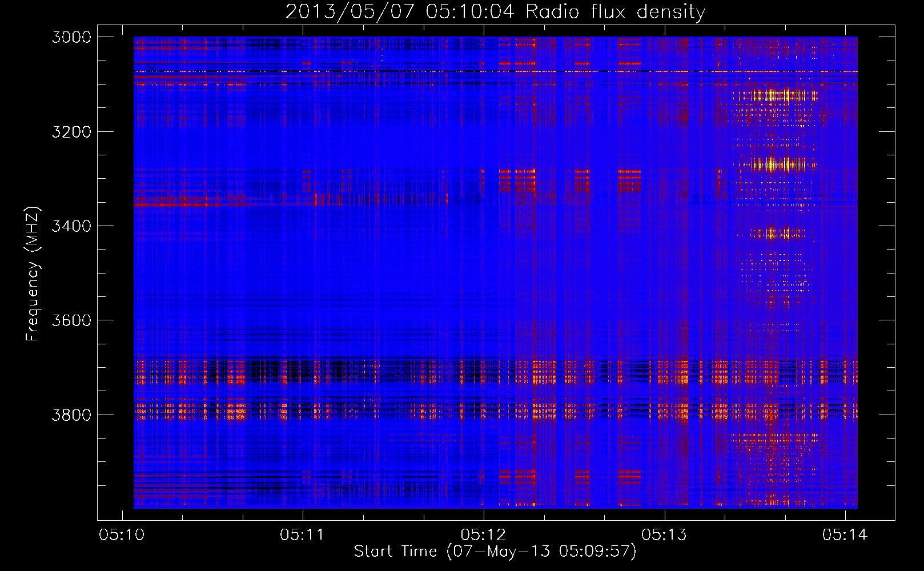
Task: Click the 05:13 time tick label
Action: (x=664, y=535)
